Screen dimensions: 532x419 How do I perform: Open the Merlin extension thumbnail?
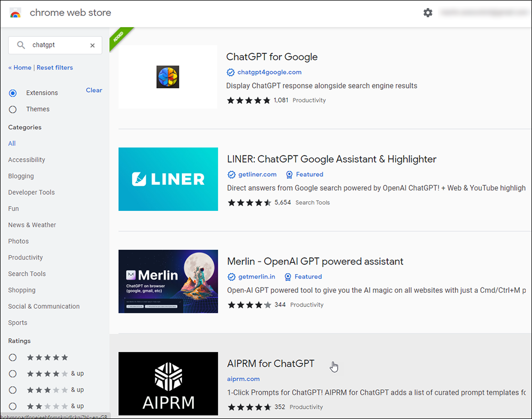tap(168, 281)
